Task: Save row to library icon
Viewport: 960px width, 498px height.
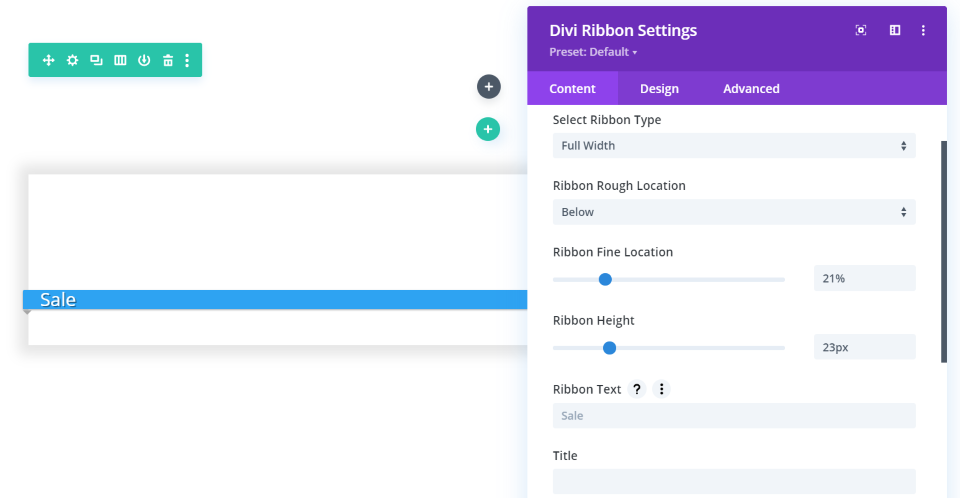Action: 144,61
